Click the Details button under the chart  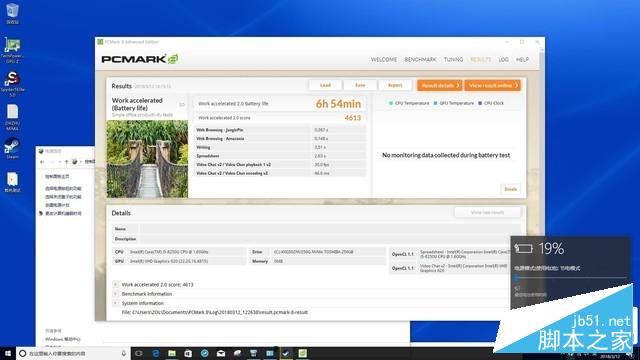510,189
